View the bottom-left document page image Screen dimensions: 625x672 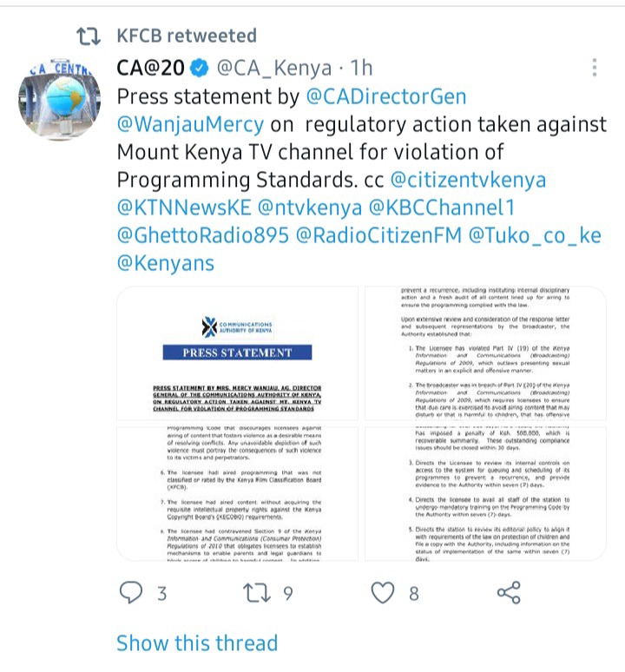coord(237,494)
